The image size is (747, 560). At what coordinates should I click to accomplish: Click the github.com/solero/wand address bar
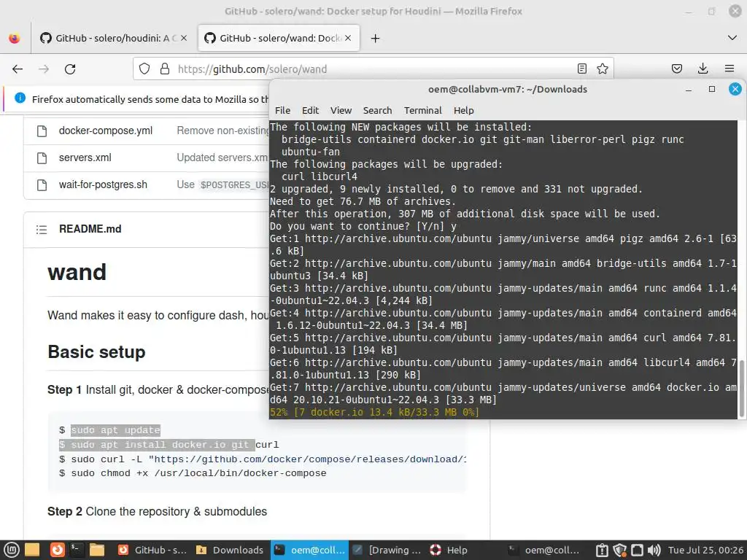click(x=374, y=69)
